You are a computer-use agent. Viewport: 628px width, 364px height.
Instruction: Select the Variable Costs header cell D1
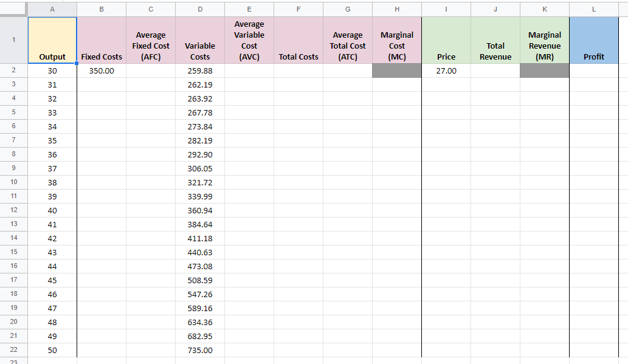click(200, 40)
